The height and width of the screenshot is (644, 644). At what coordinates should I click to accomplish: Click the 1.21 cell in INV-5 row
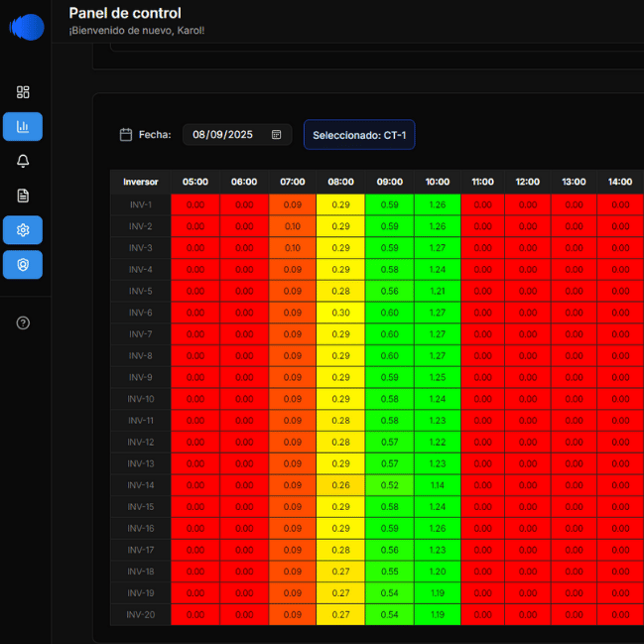[x=438, y=291]
